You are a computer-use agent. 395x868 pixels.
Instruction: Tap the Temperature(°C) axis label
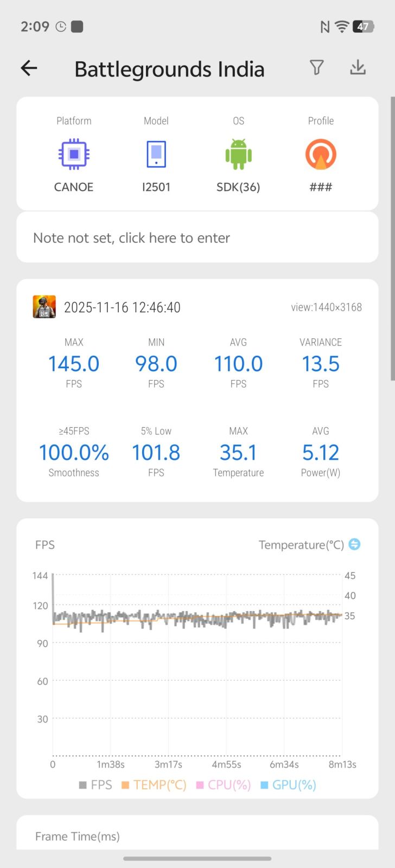(301, 544)
